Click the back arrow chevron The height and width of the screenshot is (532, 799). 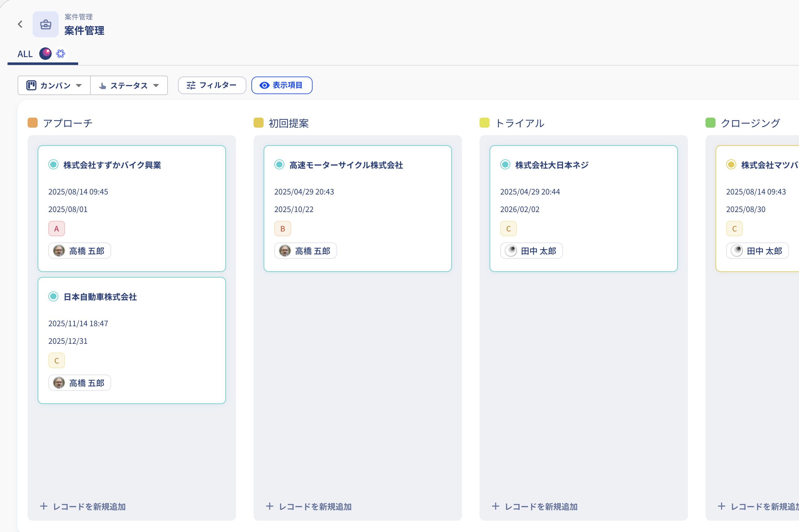coord(20,24)
